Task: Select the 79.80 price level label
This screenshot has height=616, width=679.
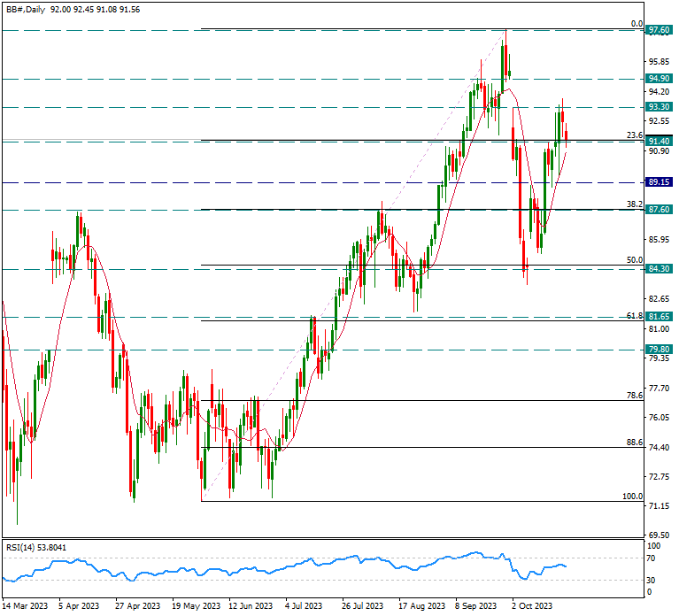Action: (x=659, y=350)
